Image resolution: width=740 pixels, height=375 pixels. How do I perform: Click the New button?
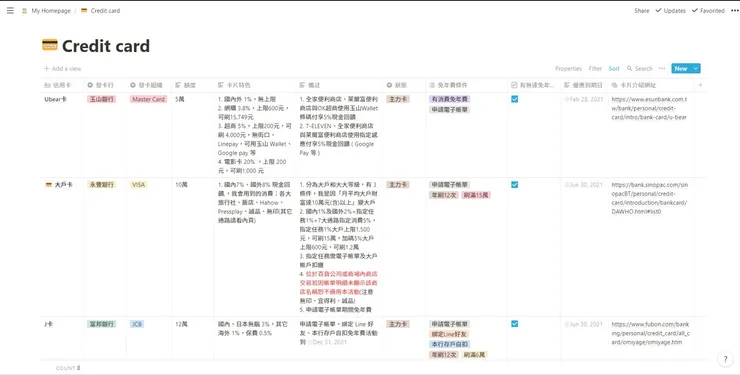681,68
